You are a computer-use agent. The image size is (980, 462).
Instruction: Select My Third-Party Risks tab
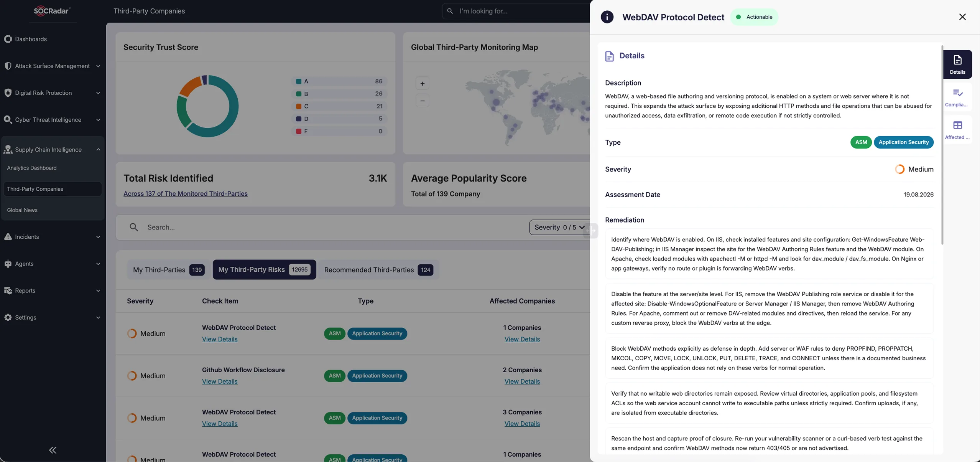[264, 270]
